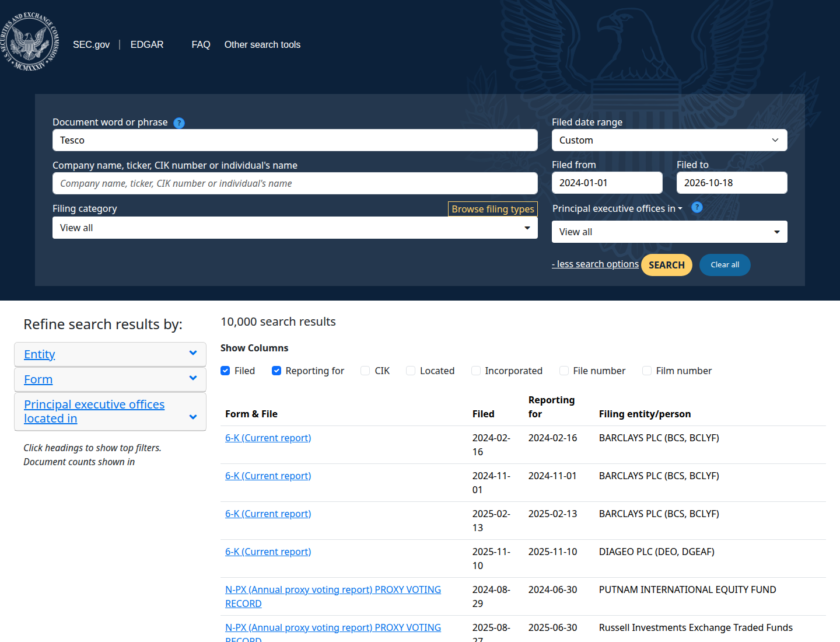The height and width of the screenshot is (642, 840).
Task: Click the Company name or ticker field
Action: coord(295,183)
